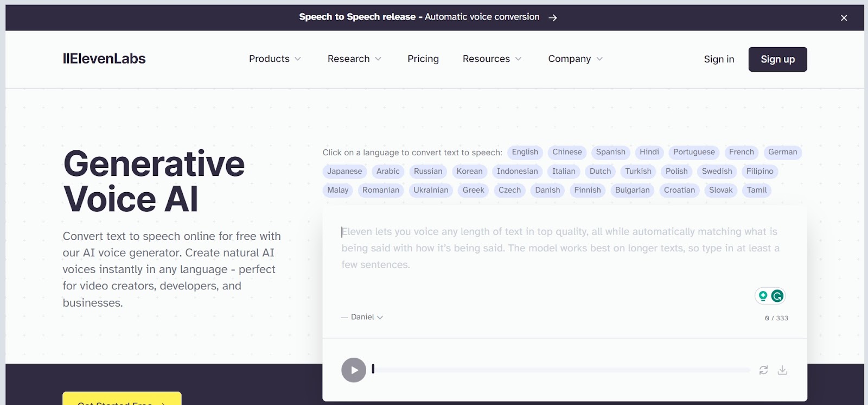Image resolution: width=868 pixels, height=405 pixels.
Task: Expand the Resources menu
Action: [492, 59]
